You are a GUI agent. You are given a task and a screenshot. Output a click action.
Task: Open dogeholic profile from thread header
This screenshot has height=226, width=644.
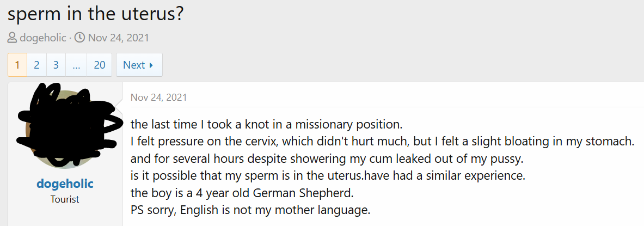coord(42,38)
